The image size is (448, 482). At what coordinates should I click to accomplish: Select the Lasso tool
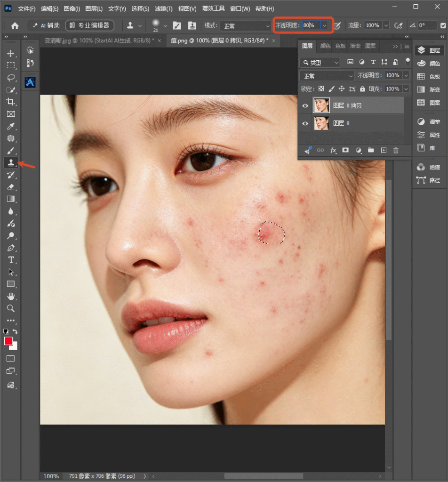11,78
